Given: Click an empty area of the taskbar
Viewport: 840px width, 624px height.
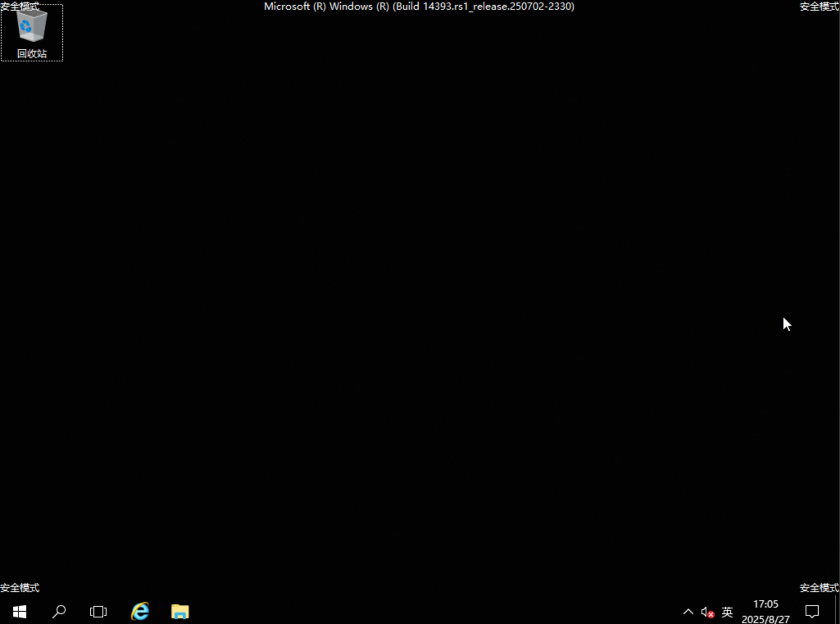Looking at the screenshot, I should pyautogui.click(x=410, y=612).
